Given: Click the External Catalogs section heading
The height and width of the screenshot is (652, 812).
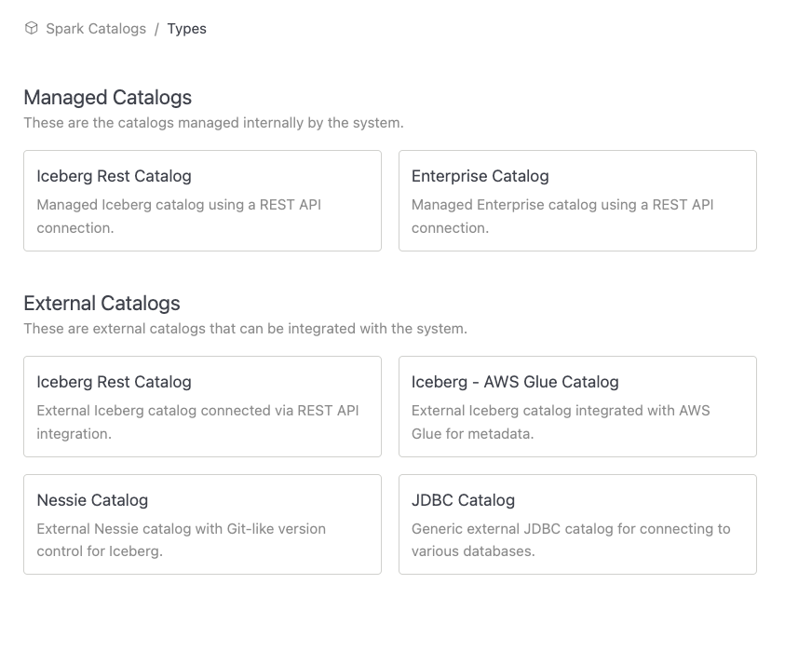Looking at the screenshot, I should tap(101, 304).
